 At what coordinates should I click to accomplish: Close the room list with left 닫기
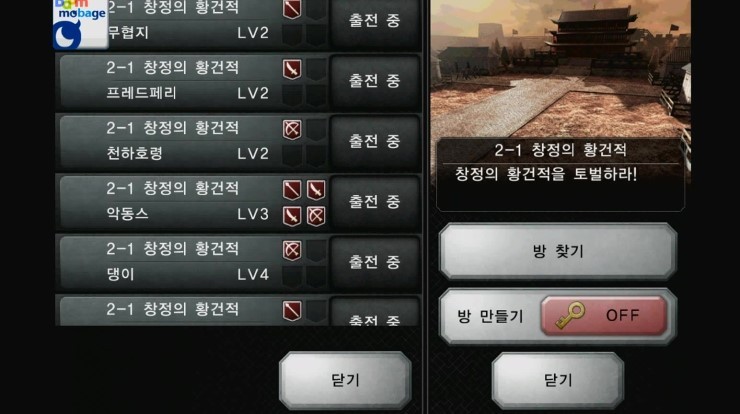click(345, 380)
